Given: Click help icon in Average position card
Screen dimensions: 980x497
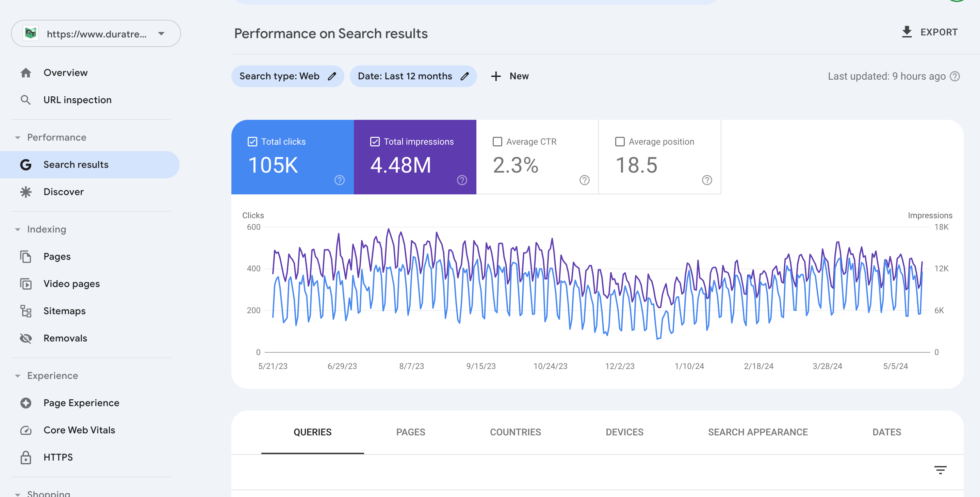Looking at the screenshot, I should tap(706, 180).
